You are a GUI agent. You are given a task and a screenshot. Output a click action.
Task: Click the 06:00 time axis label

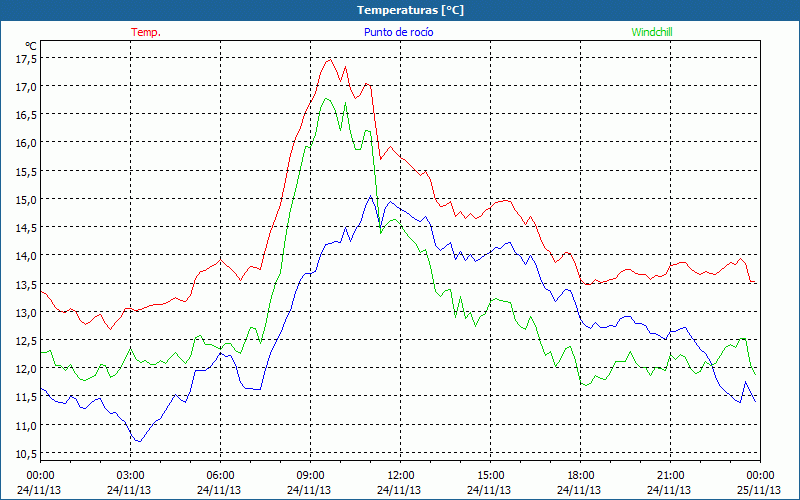(220, 476)
